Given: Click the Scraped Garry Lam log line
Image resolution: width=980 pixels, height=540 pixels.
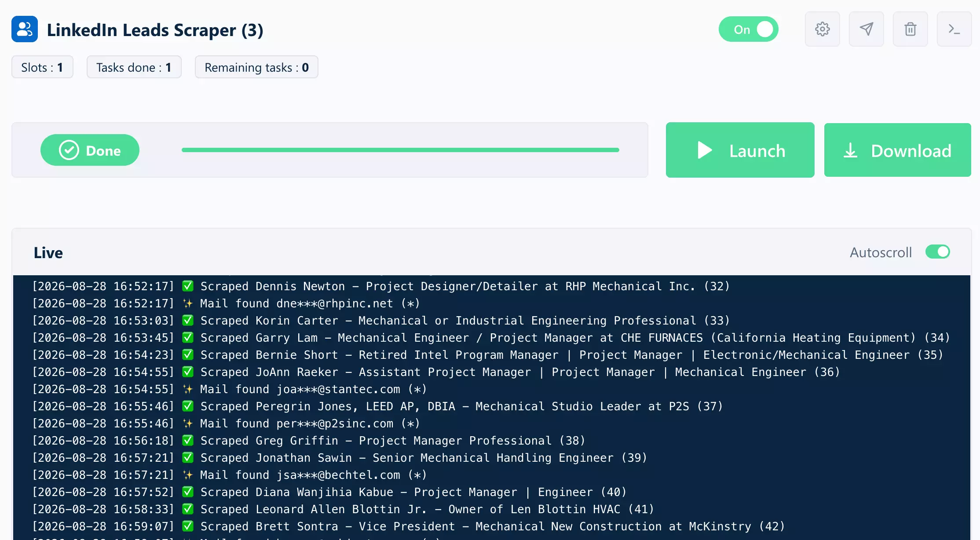Looking at the screenshot, I should pos(491,338).
